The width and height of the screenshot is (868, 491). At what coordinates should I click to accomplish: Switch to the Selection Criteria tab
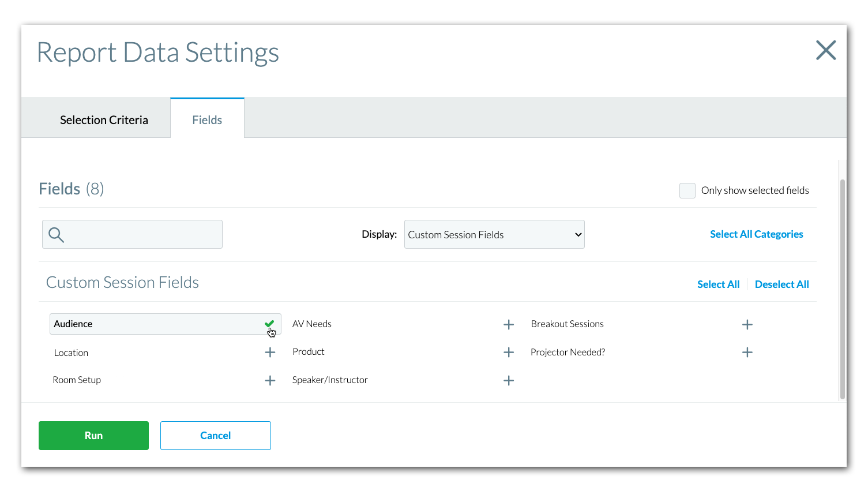click(x=104, y=119)
